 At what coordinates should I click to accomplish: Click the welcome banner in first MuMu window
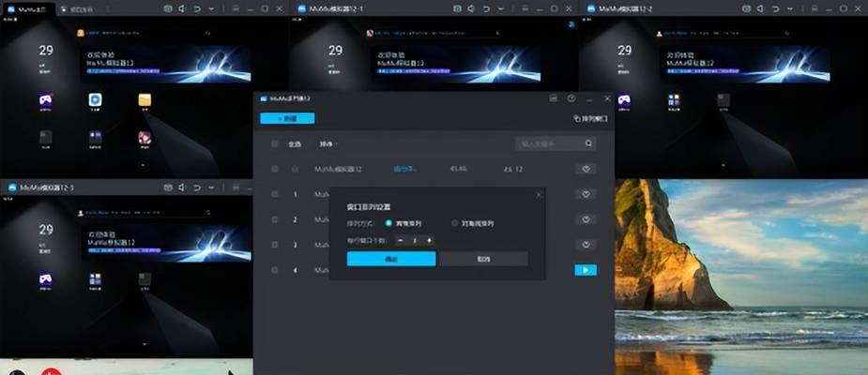165,64
